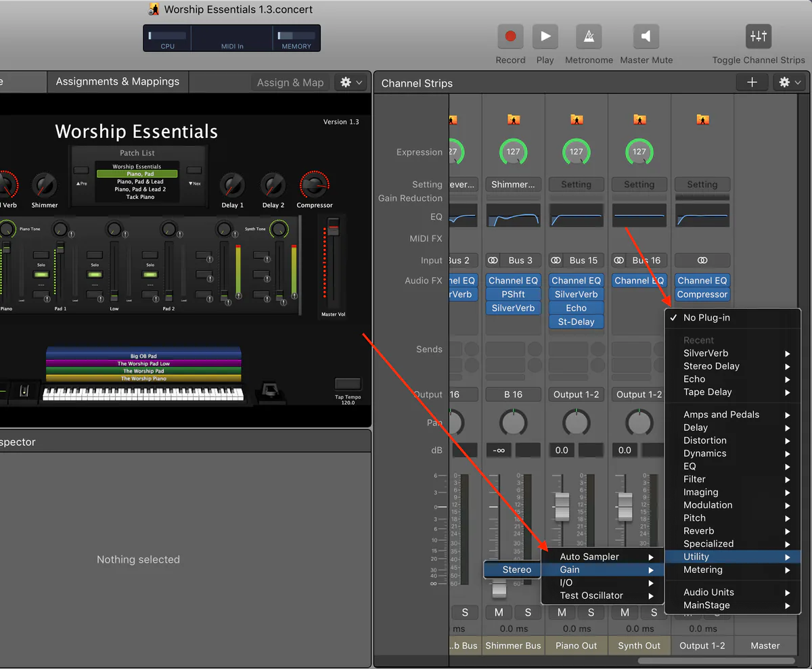Open the Bus 15 input slot
The height and width of the screenshot is (669, 812).
(584, 260)
